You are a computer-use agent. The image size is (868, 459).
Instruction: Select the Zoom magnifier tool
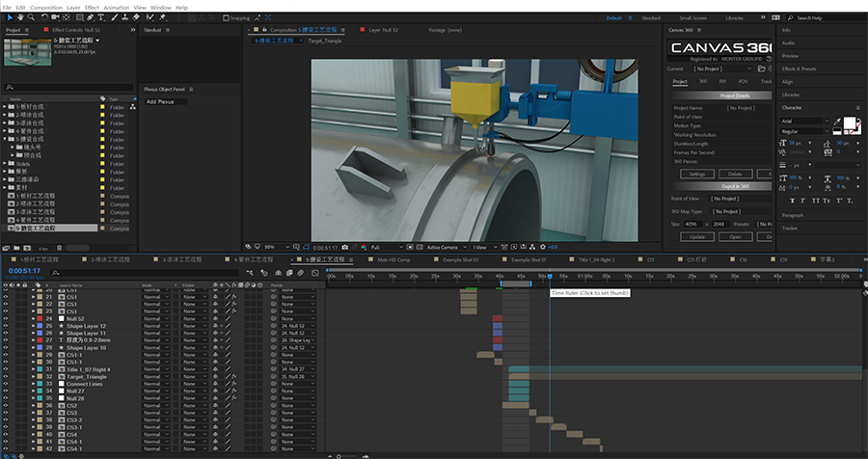pyautogui.click(x=31, y=17)
